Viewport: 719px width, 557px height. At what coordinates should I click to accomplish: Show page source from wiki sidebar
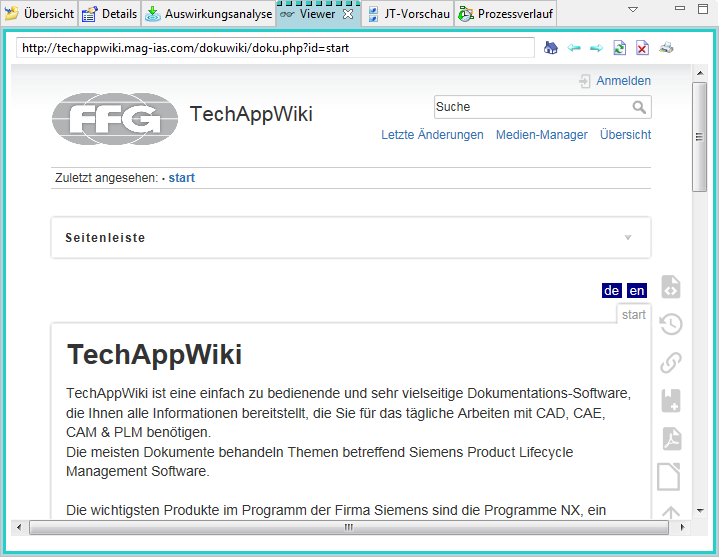pos(671,287)
